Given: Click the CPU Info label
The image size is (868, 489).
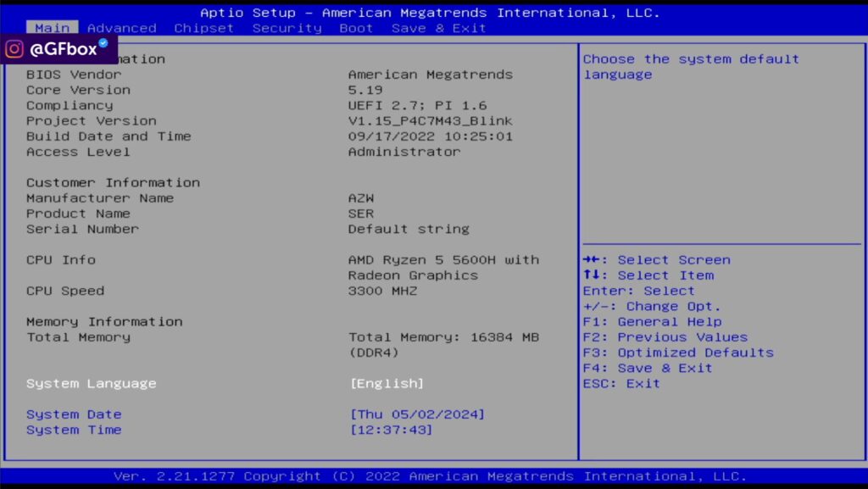Looking at the screenshot, I should click(x=61, y=260).
